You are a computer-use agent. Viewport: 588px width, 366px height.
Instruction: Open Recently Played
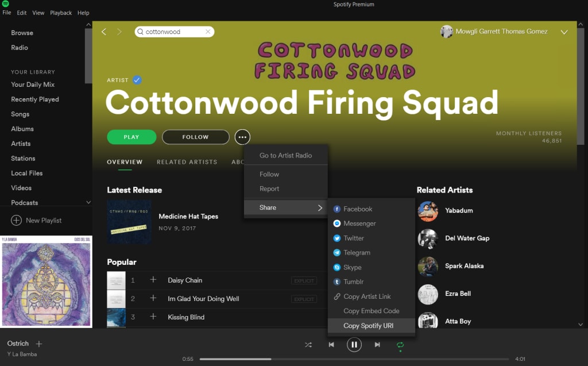[35, 99]
